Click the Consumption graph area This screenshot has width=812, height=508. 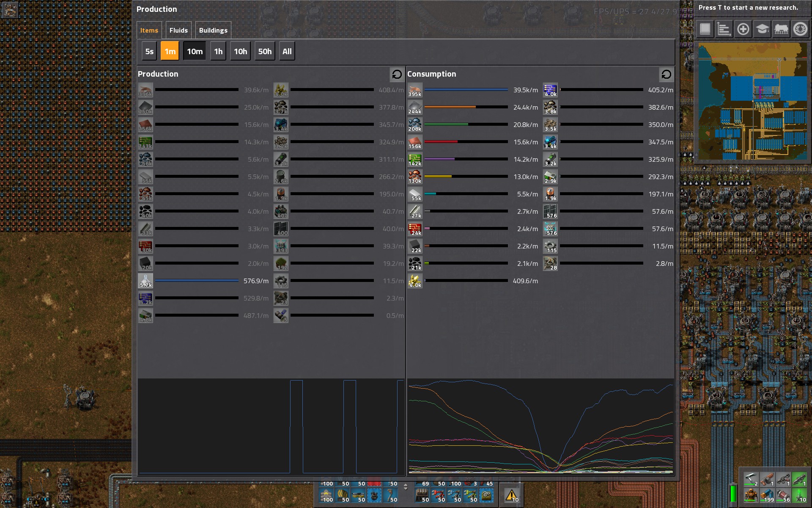click(540, 426)
